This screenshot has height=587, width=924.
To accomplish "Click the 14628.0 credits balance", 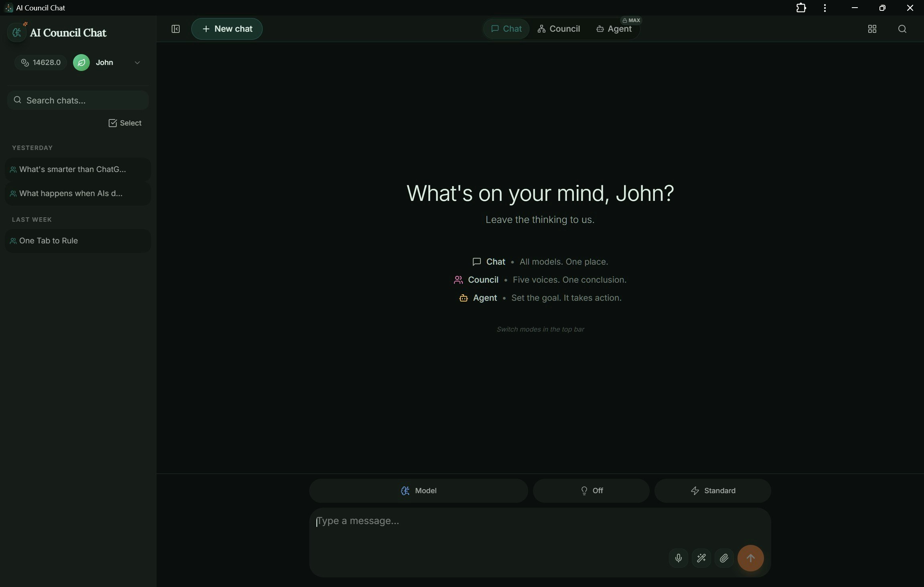I will click(x=41, y=63).
